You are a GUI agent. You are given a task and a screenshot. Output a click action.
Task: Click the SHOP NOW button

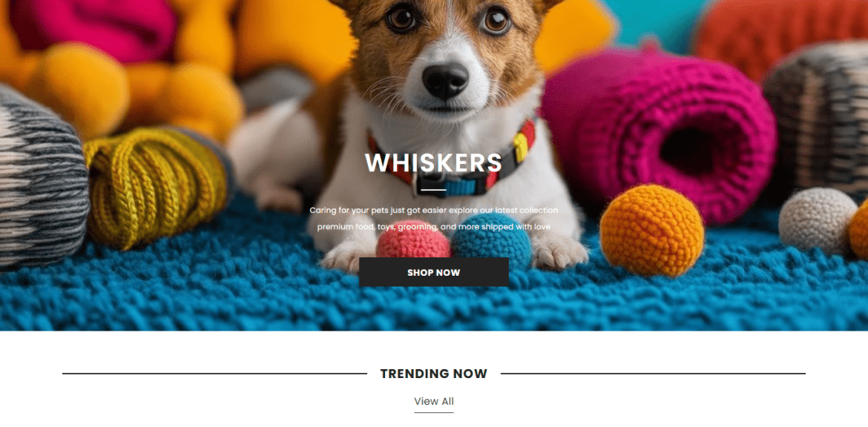click(x=433, y=272)
